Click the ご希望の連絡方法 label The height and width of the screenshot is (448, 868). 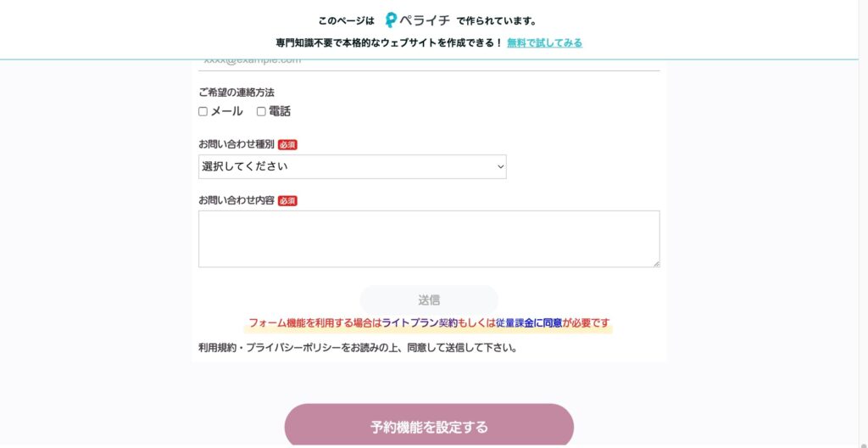point(236,92)
